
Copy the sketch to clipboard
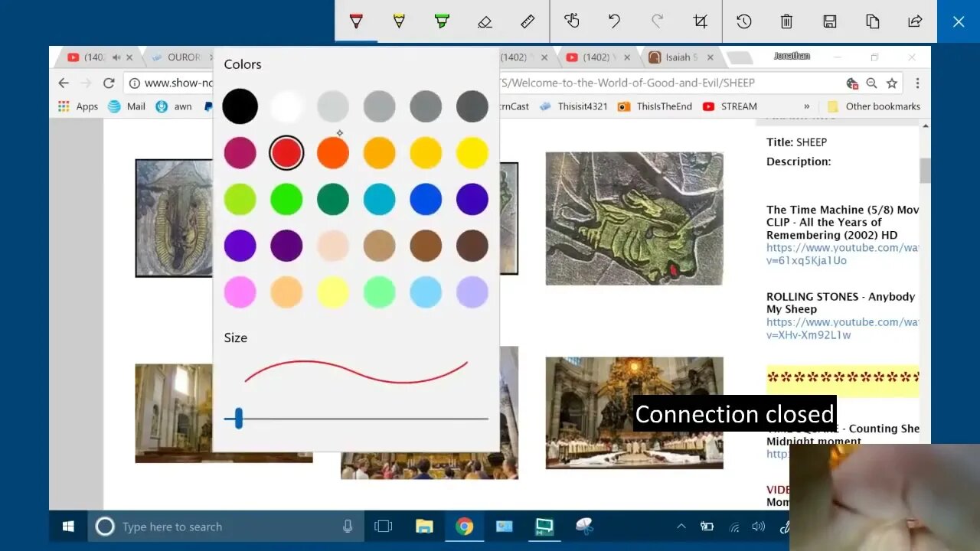pos(873,21)
